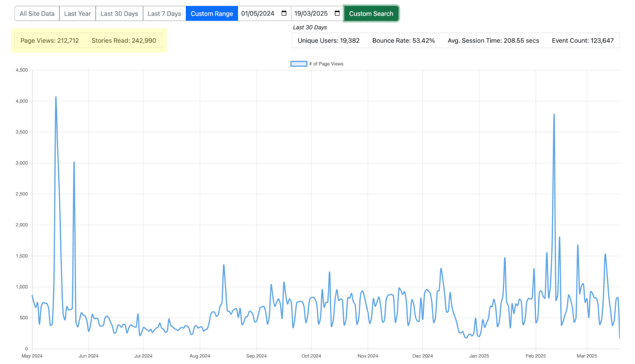Open calendar picker on the end date field

337,13
